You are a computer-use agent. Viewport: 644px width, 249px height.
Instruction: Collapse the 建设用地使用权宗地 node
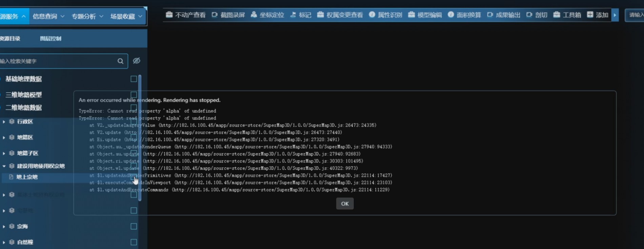[x=4, y=166]
